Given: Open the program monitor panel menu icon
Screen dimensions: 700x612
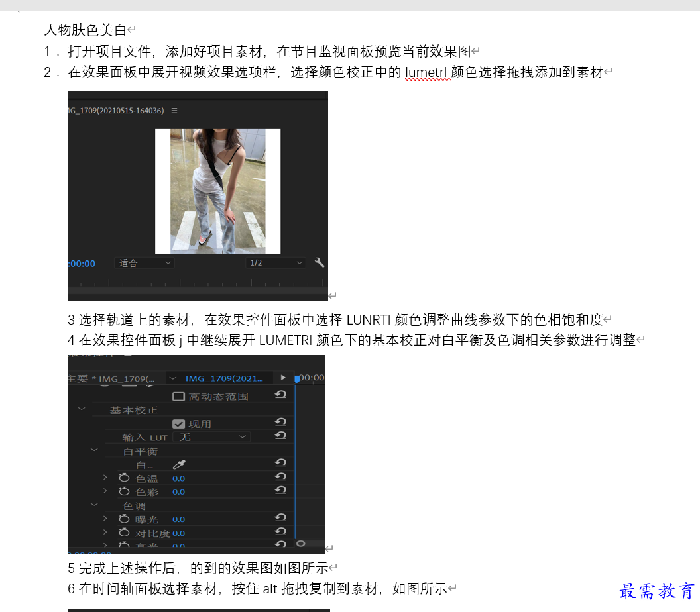Looking at the screenshot, I should click(x=174, y=111).
